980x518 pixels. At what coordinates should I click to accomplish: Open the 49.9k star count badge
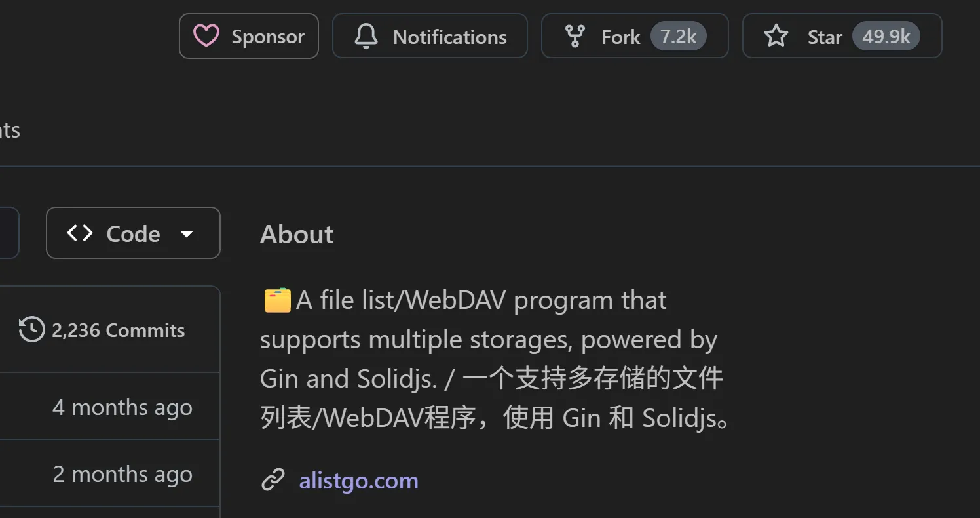(x=886, y=36)
